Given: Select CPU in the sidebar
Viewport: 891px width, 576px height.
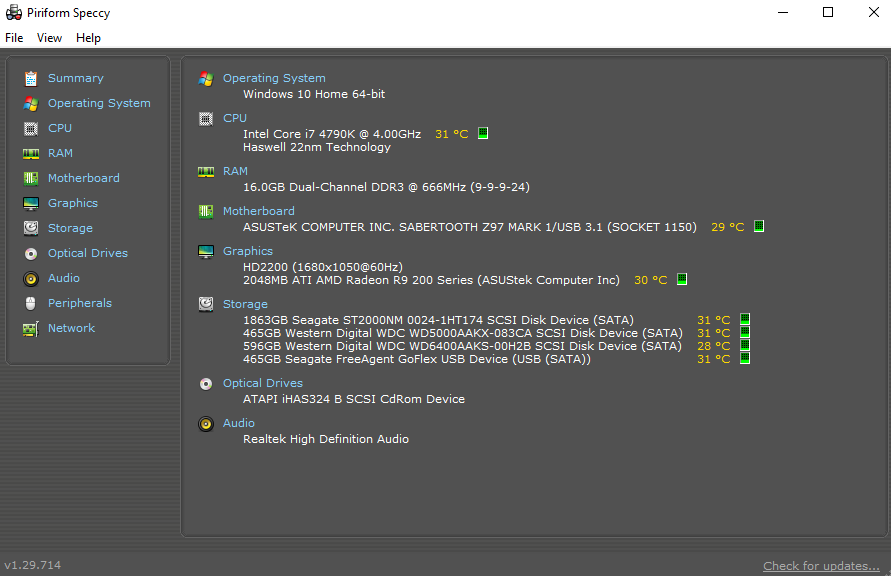Looking at the screenshot, I should [x=60, y=128].
